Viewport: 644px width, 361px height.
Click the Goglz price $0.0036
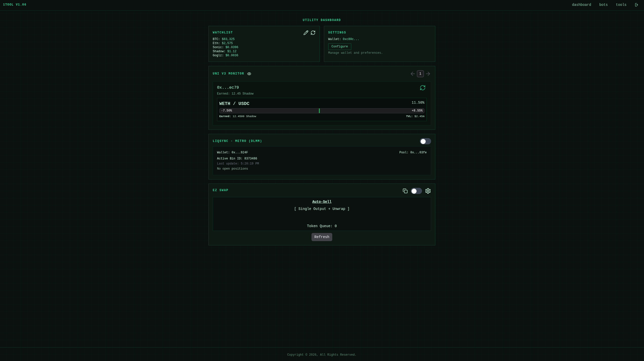coord(232,56)
